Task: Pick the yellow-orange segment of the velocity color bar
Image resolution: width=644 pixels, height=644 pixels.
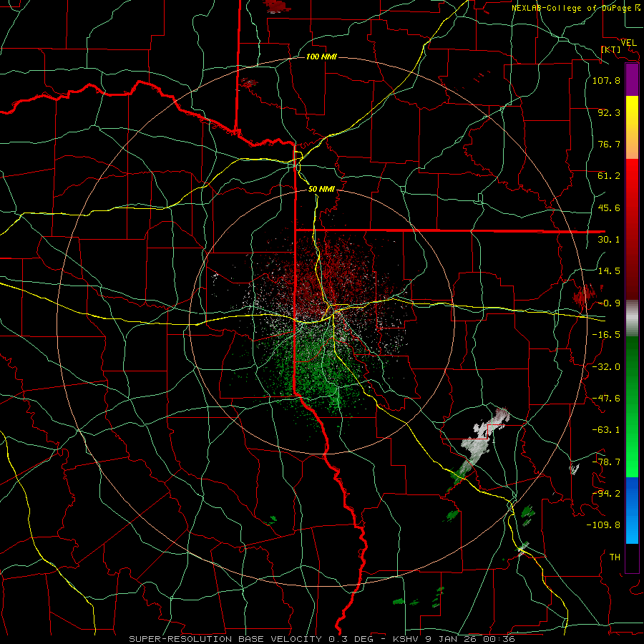Action: (632, 127)
